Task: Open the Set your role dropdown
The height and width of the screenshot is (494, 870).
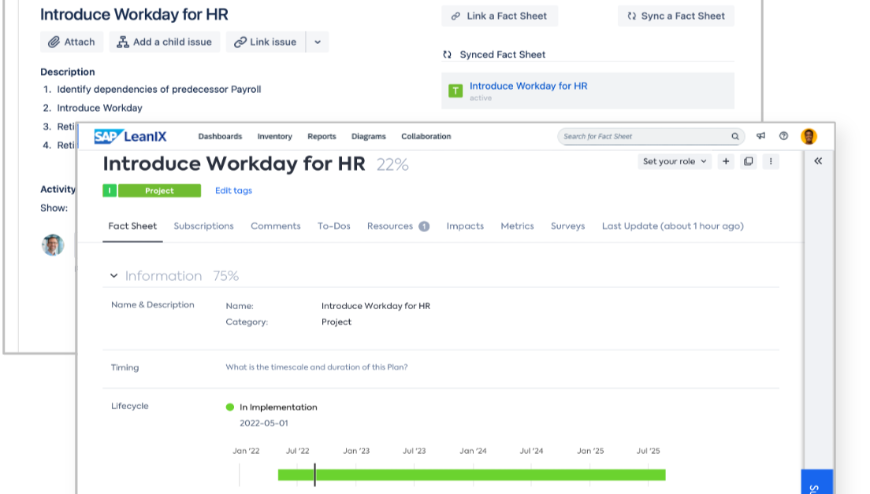Action: tap(674, 161)
